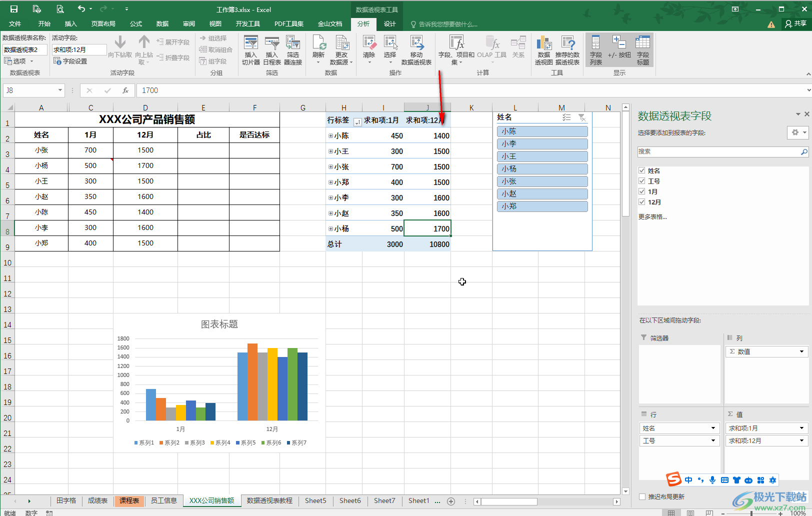The height and width of the screenshot is (516, 812).
Task: Uncheck the 姓名 field checkbox
Action: [x=642, y=170]
